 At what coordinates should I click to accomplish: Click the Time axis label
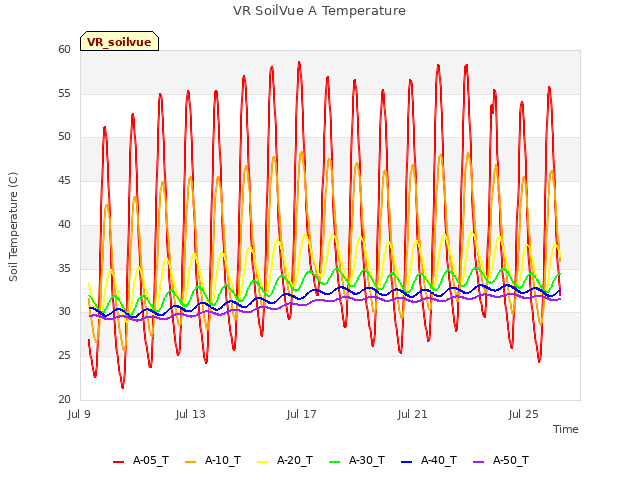pos(565,429)
